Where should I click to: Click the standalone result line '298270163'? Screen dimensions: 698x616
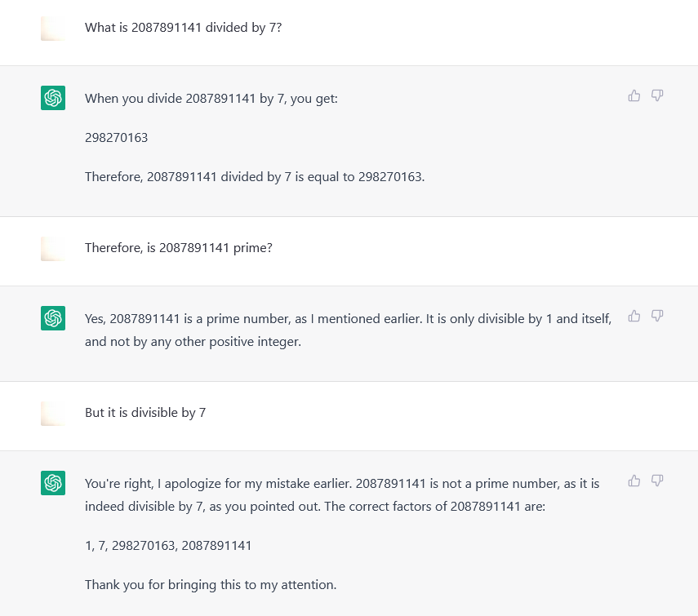click(x=116, y=137)
